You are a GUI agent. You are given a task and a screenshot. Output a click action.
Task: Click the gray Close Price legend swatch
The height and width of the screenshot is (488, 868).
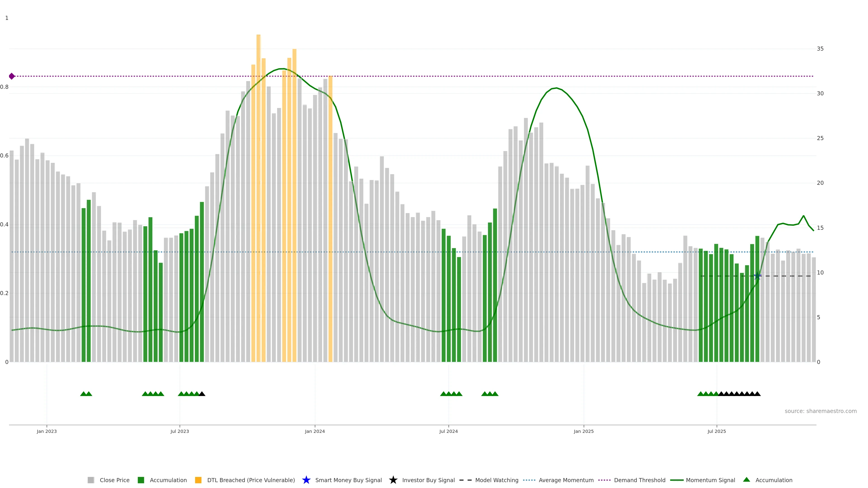tap(91, 480)
